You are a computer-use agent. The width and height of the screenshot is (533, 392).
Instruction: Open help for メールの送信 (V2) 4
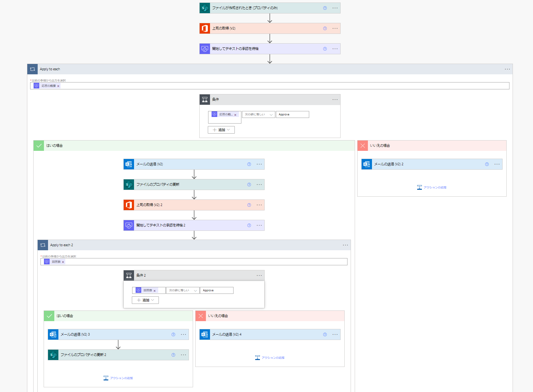(325, 335)
